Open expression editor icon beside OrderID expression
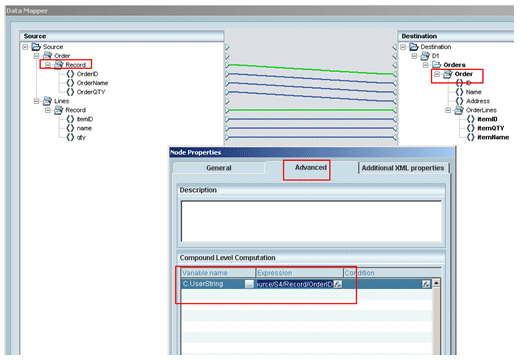Viewport: 521px width, 361px height. [x=338, y=284]
